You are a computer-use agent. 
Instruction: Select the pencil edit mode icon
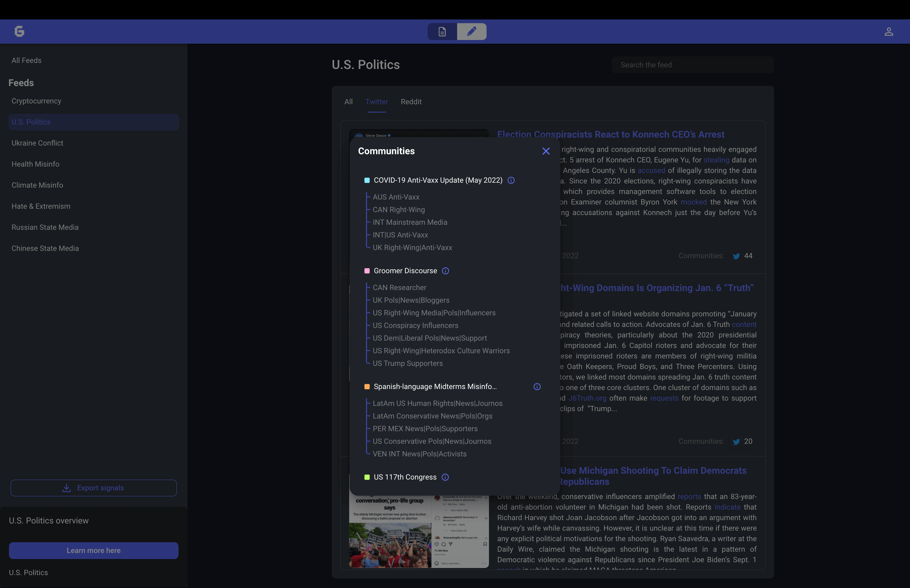[x=472, y=32]
